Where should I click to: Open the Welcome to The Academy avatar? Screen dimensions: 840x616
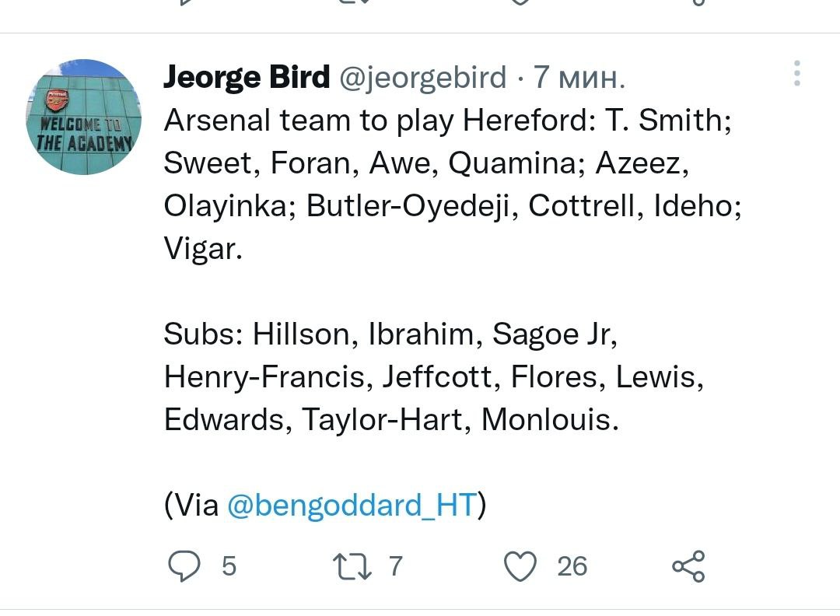click(x=84, y=117)
